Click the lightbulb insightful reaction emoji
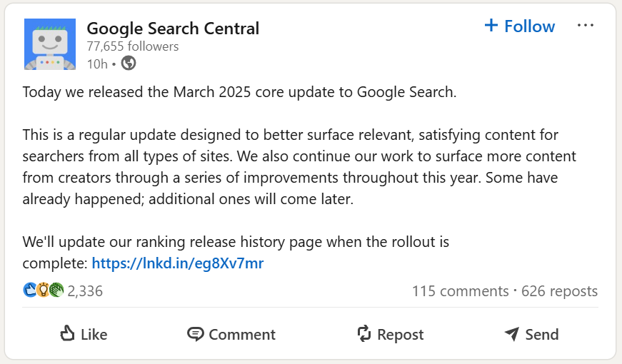This screenshot has width=622, height=364. [43, 290]
